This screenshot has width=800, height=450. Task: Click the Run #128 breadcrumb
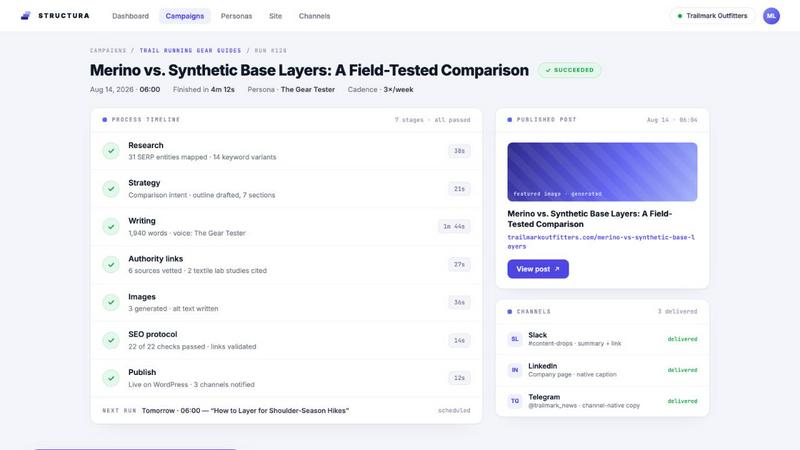[270, 51]
